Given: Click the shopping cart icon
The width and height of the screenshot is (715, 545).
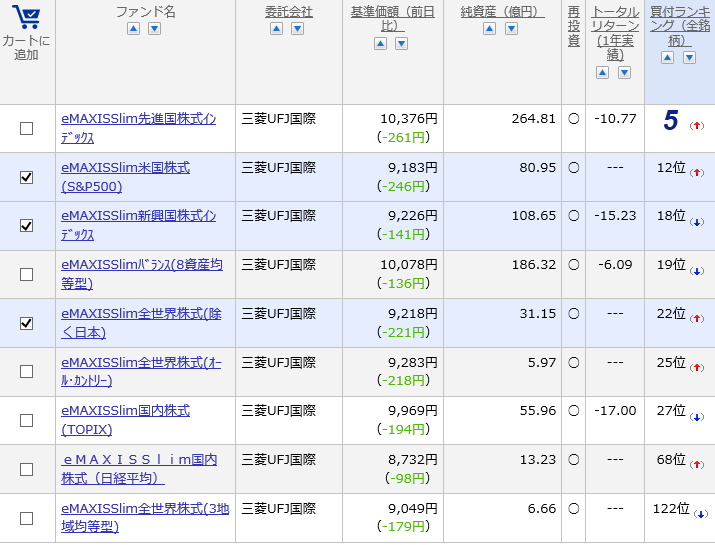Looking at the screenshot, I should [x=26, y=17].
